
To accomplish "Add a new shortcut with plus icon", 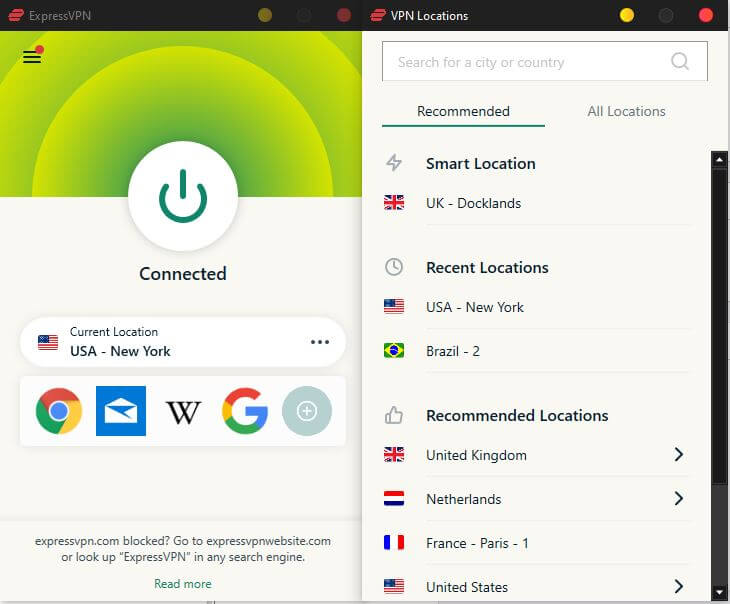I will point(307,411).
